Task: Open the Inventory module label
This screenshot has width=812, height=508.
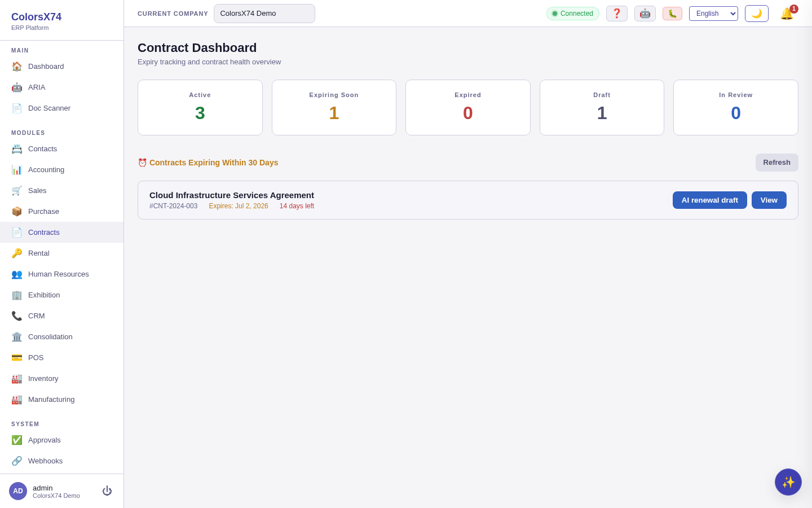Action: tap(43, 378)
